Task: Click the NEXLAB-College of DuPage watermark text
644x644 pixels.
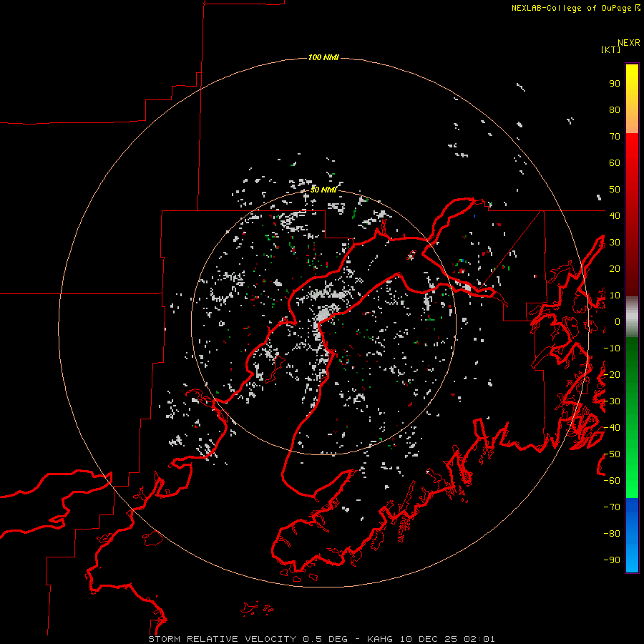Action: tap(575, 8)
